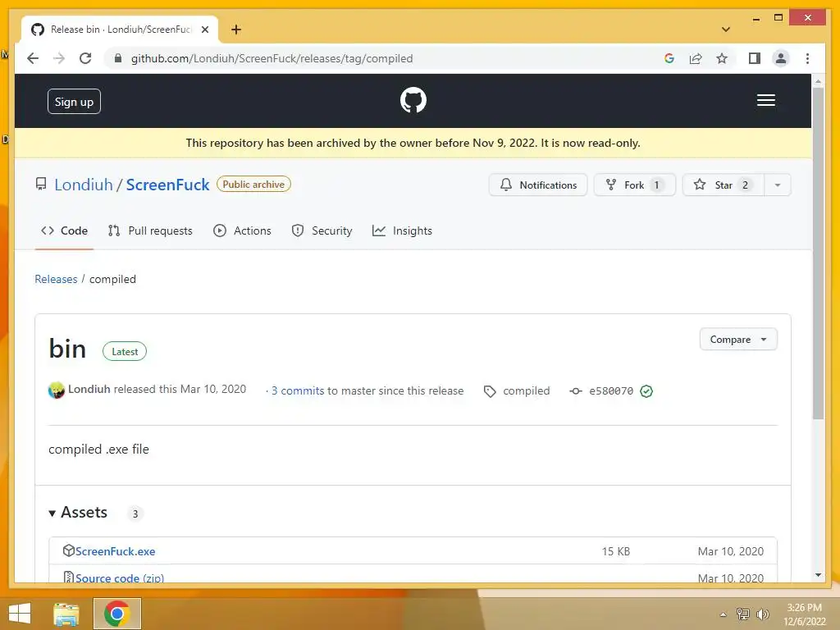This screenshot has width=840, height=630.
Task: Click the Sign up button
Action: pos(74,102)
